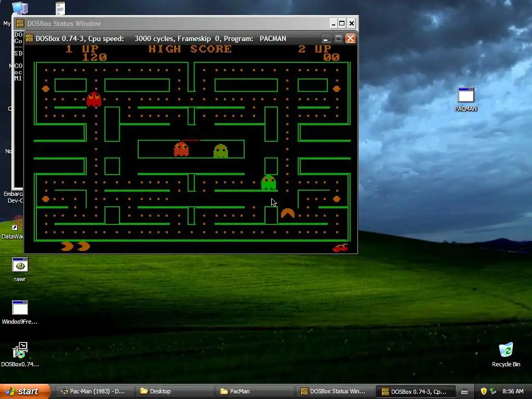532x399 pixels.
Task: Click the network connection tray icon
Action: pyautogui.click(x=493, y=391)
